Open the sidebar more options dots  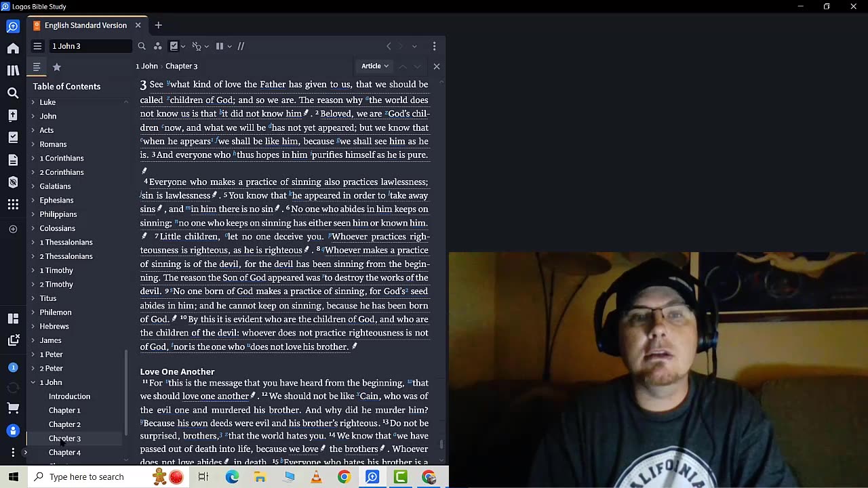click(x=13, y=452)
